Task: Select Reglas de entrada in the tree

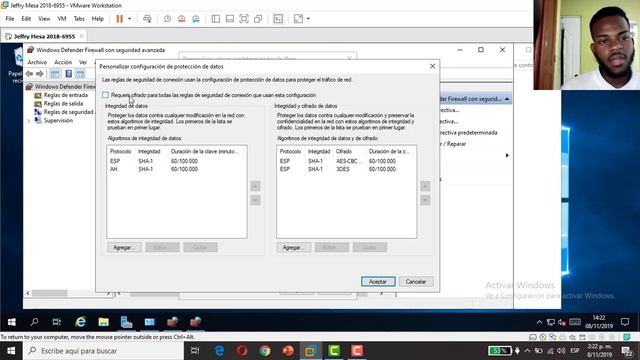Action: click(66, 95)
